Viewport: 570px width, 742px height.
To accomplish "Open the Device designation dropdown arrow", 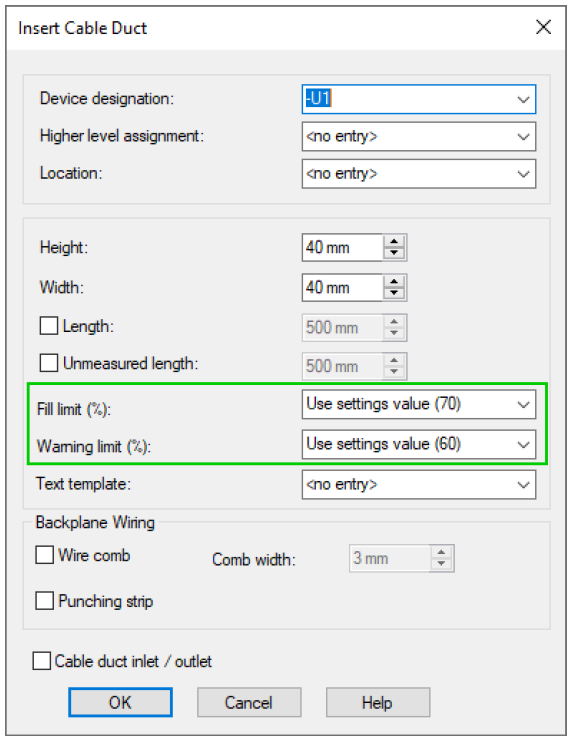I will (523, 99).
